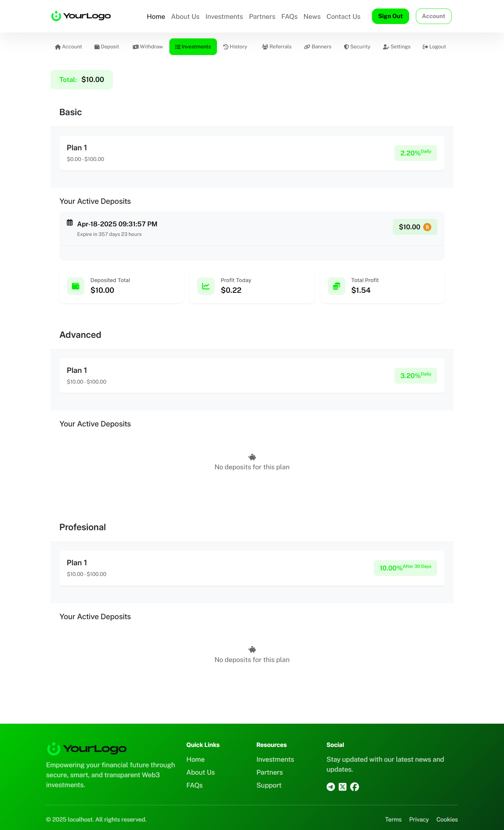Click the Telegram icon in footer
504x830 pixels.
331,787
